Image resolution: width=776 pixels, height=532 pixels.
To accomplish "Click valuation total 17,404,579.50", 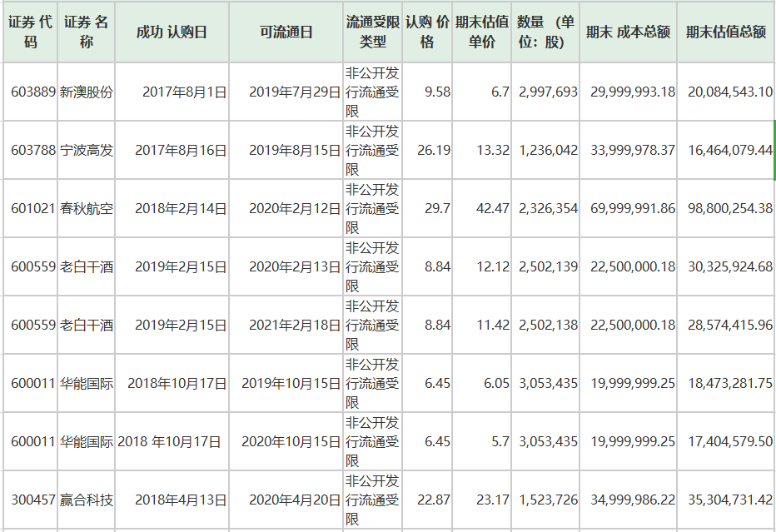I will (730, 441).
